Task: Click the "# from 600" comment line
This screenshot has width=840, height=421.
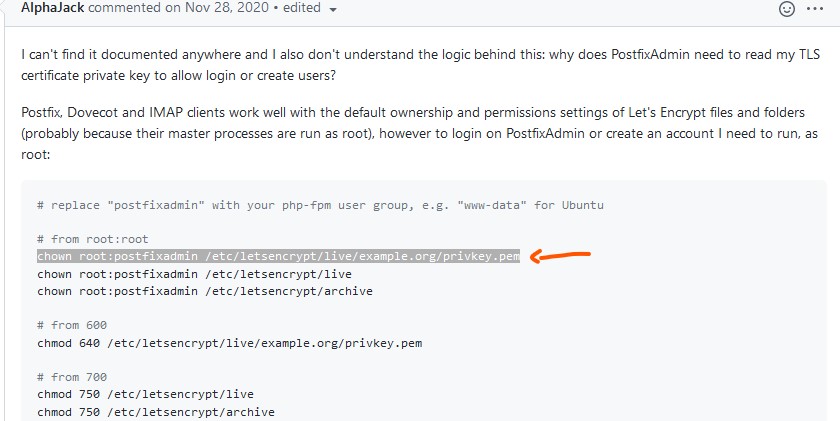Action: pos(72,325)
